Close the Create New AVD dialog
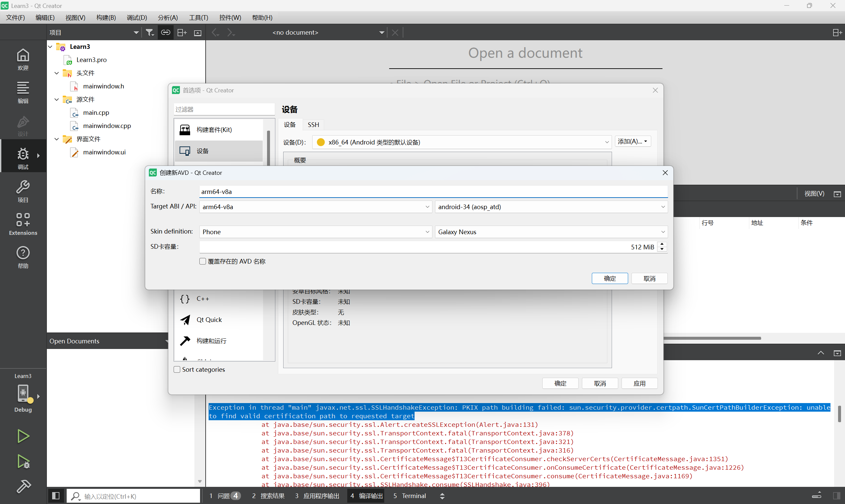Viewport: 845px width, 504px height. (x=665, y=173)
